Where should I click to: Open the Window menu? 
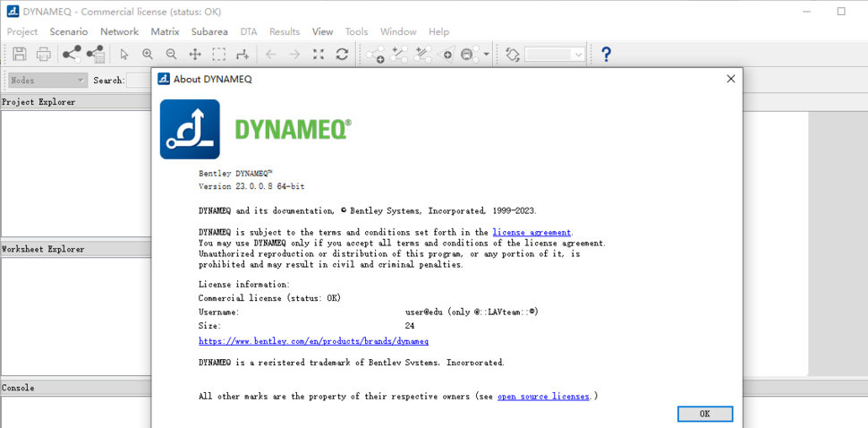click(x=398, y=31)
